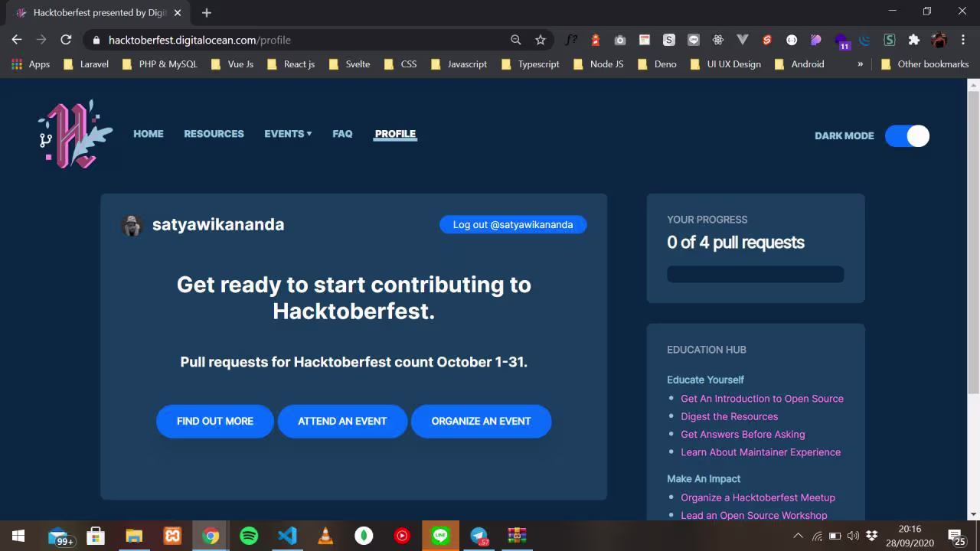This screenshot has height=551, width=980.
Task: Click the address bar URL
Action: (200, 40)
